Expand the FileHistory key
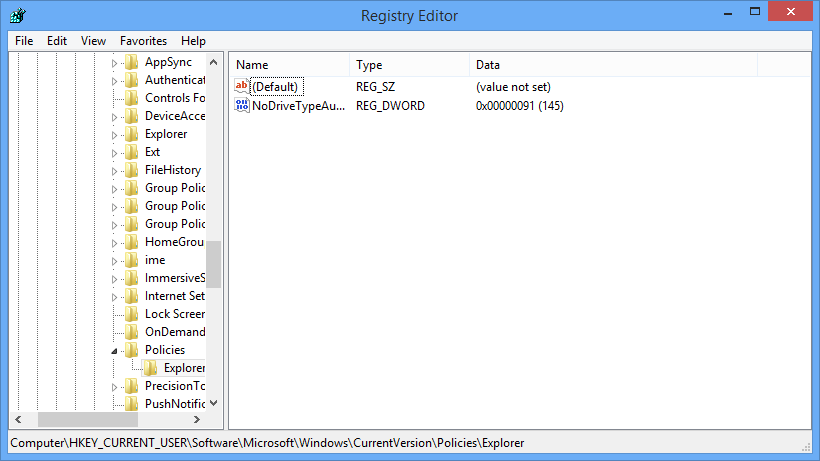The height and width of the screenshot is (461, 820). click(115, 171)
